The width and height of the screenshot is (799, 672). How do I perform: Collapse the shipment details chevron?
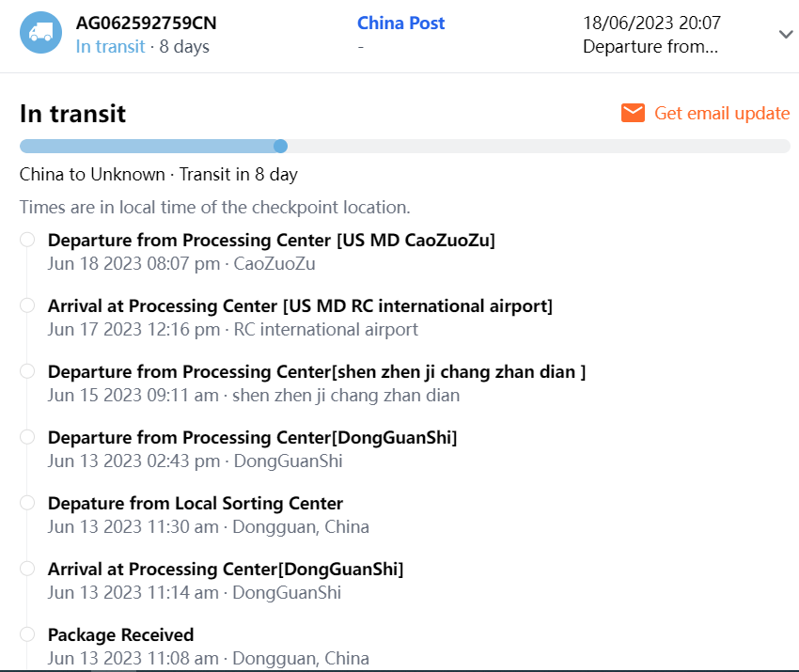(x=786, y=34)
